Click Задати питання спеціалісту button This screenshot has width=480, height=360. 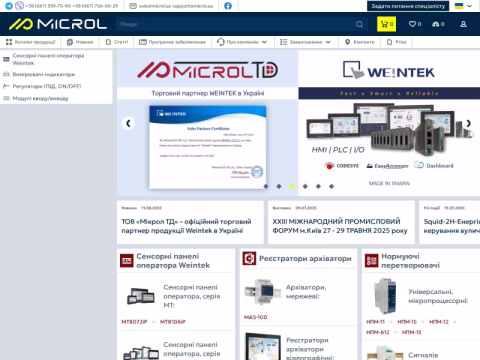point(408,6)
